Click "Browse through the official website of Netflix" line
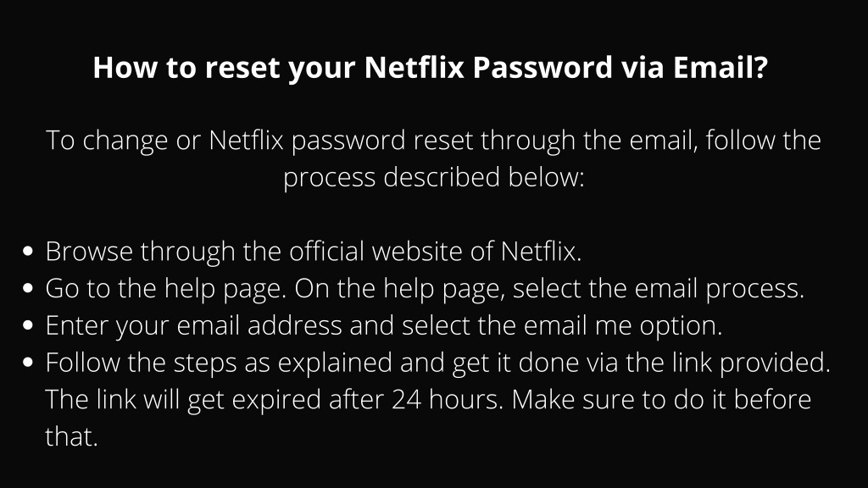 point(314,252)
